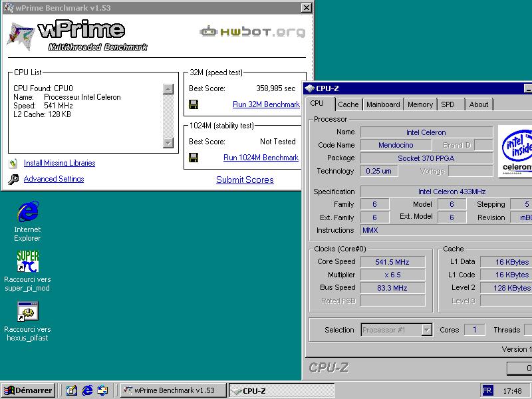Click the L1 Data 16 KBytes field
The image size is (532, 399).
tap(506, 262)
